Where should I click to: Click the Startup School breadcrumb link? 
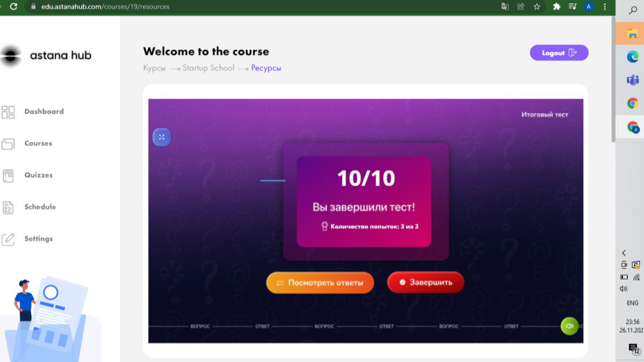(x=208, y=68)
